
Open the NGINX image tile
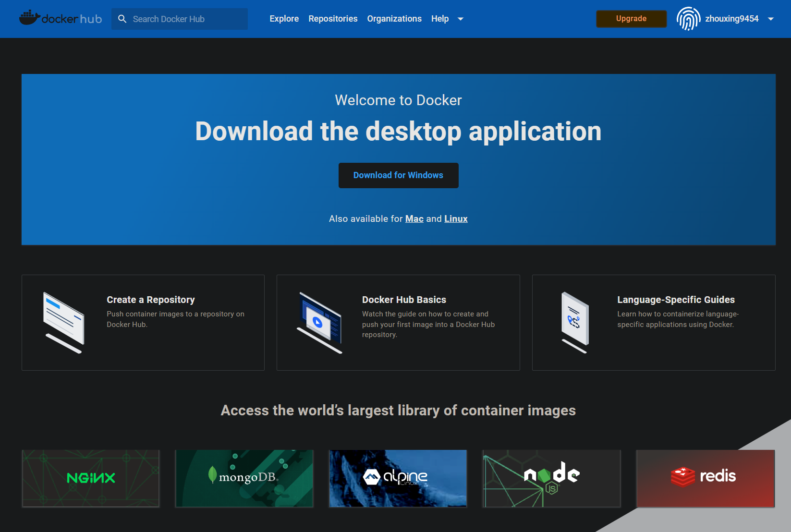(91, 478)
